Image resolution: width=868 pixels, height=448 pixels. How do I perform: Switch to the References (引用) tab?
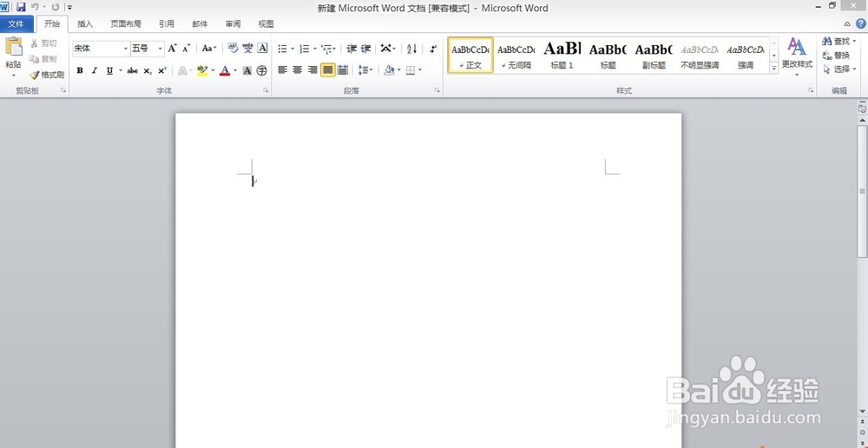[167, 23]
